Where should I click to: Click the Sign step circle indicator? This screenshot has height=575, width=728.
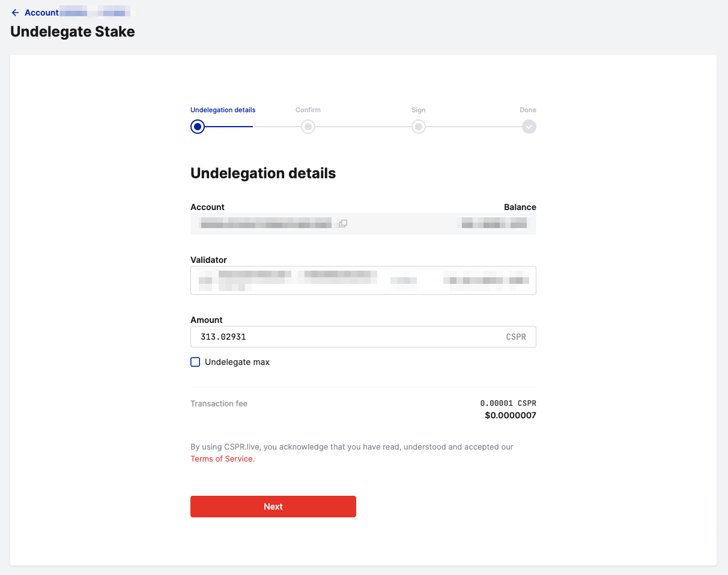click(419, 127)
